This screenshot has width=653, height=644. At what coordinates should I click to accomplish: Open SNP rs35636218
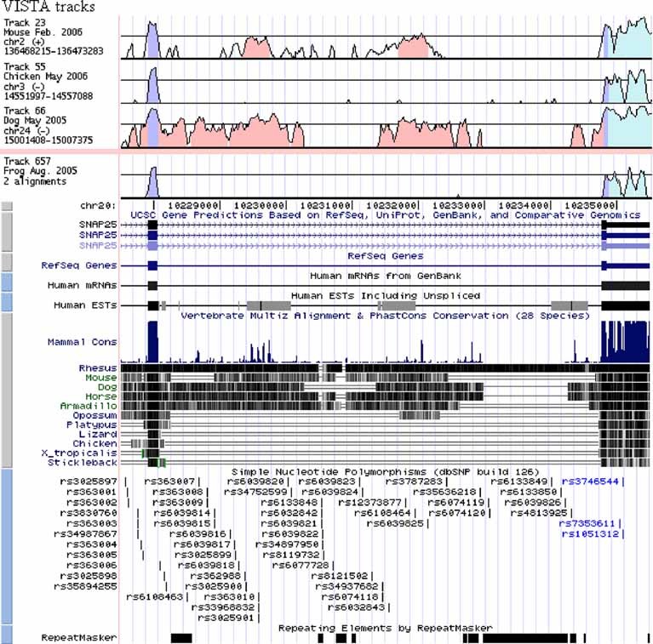pos(444,493)
